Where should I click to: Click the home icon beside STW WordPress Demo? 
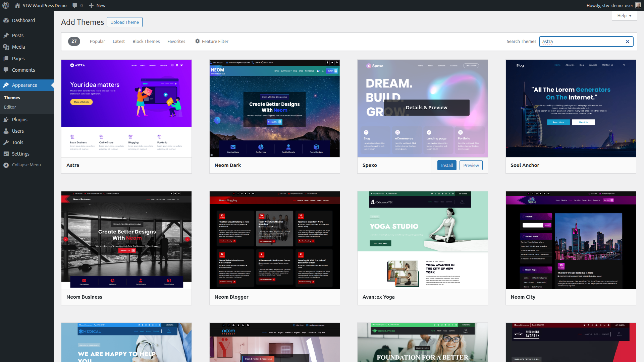pos(17,5)
